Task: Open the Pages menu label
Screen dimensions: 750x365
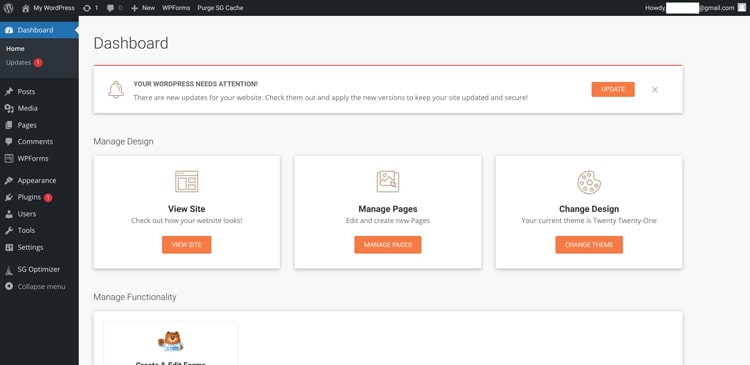Action: click(27, 125)
